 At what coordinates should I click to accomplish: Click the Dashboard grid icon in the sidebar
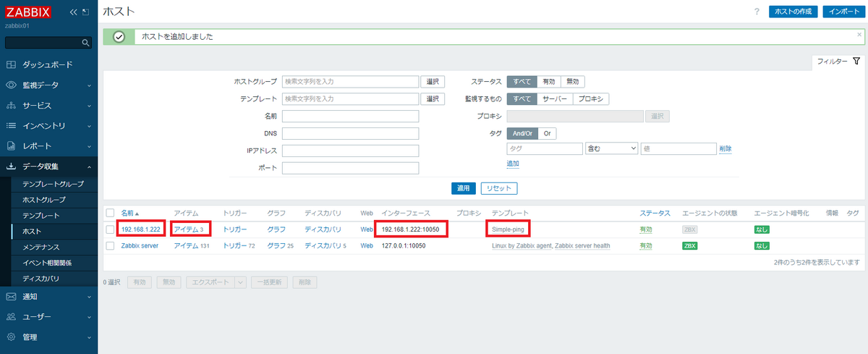coord(11,64)
